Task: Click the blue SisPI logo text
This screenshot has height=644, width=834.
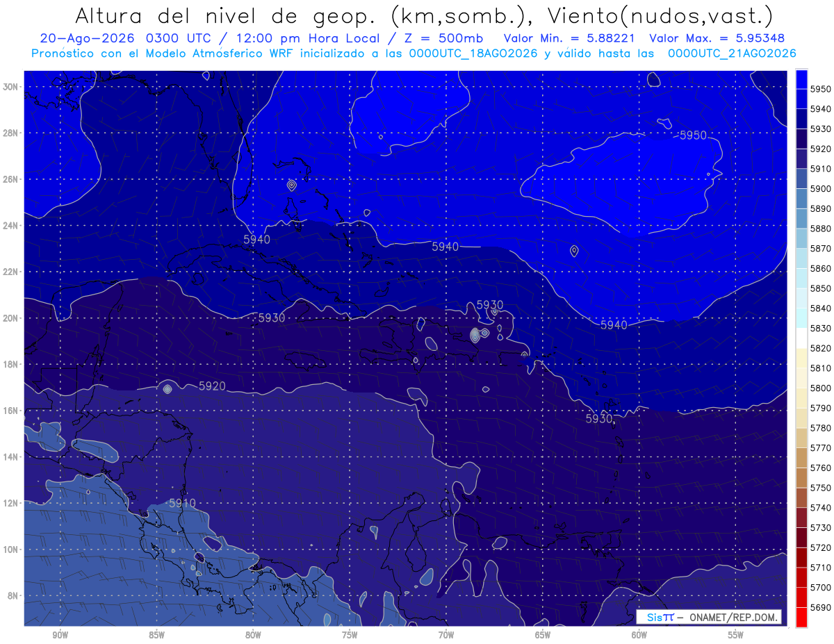Action: click(x=660, y=617)
